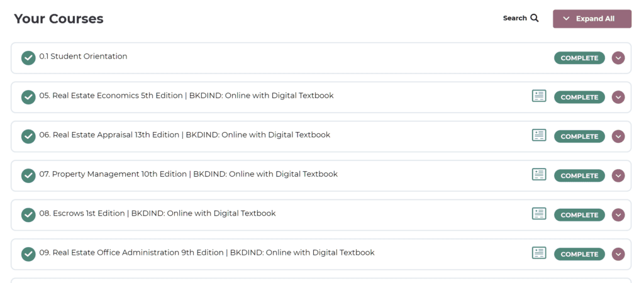
Task: Open certificate icon for Escrows course
Action: (539, 214)
